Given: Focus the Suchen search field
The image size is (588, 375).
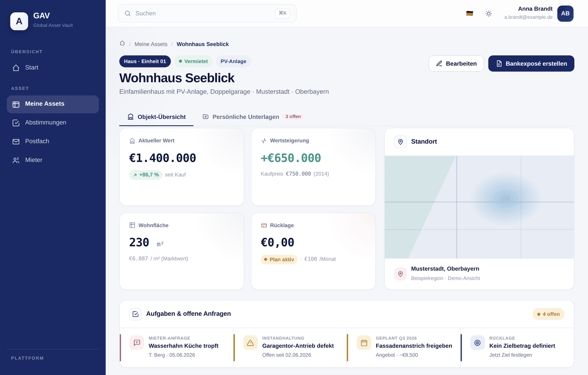Looking at the screenshot, I should 207,13.
